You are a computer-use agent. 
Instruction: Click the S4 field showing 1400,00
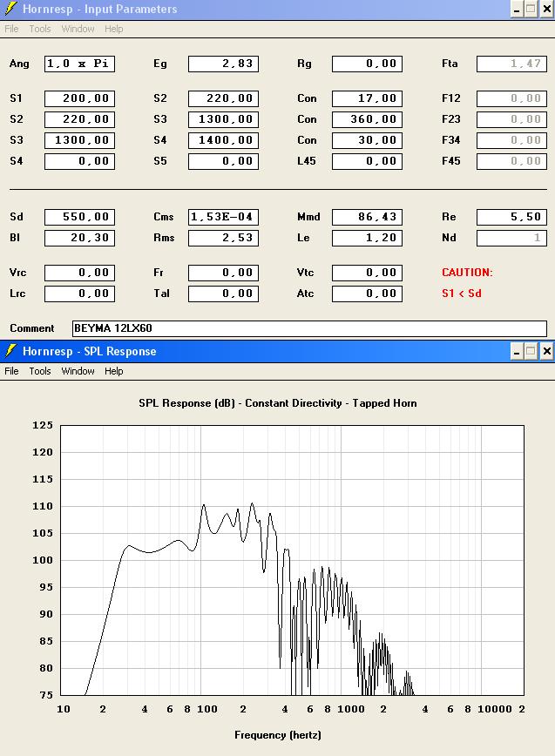(223, 140)
